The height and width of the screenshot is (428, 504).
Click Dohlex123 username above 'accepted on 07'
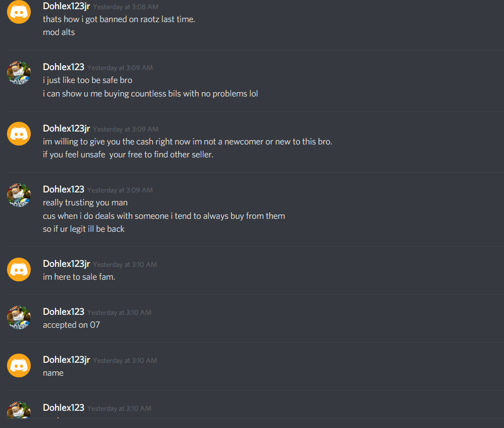click(64, 312)
